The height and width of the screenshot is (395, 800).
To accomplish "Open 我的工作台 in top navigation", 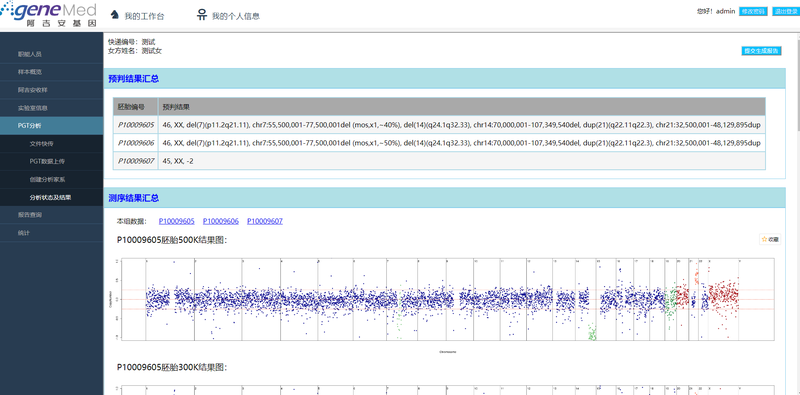I will click(144, 16).
